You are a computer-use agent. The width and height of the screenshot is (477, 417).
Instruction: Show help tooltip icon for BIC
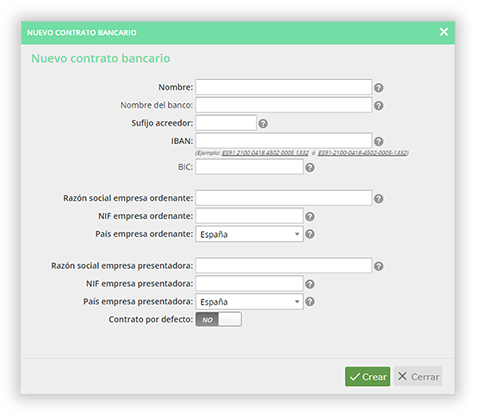[310, 167]
